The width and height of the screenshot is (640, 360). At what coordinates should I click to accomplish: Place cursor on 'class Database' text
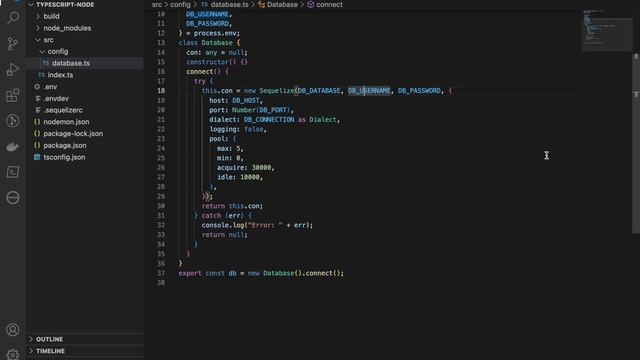tap(205, 43)
